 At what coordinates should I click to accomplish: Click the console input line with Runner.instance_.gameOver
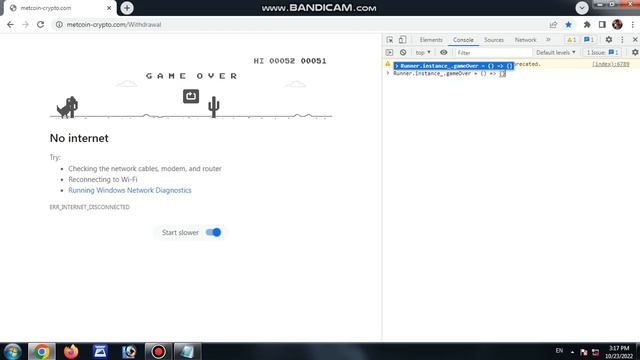pos(449,73)
